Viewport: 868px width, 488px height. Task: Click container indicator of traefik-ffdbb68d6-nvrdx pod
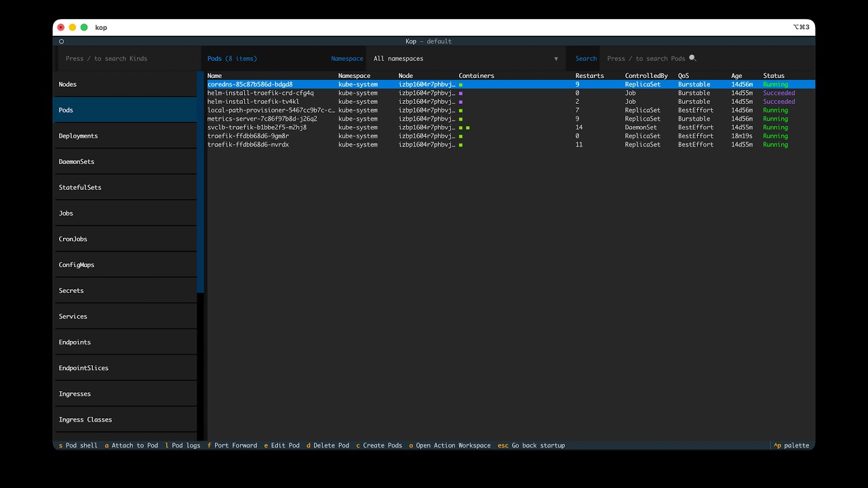pyautogui.click(x=460, y=144)
